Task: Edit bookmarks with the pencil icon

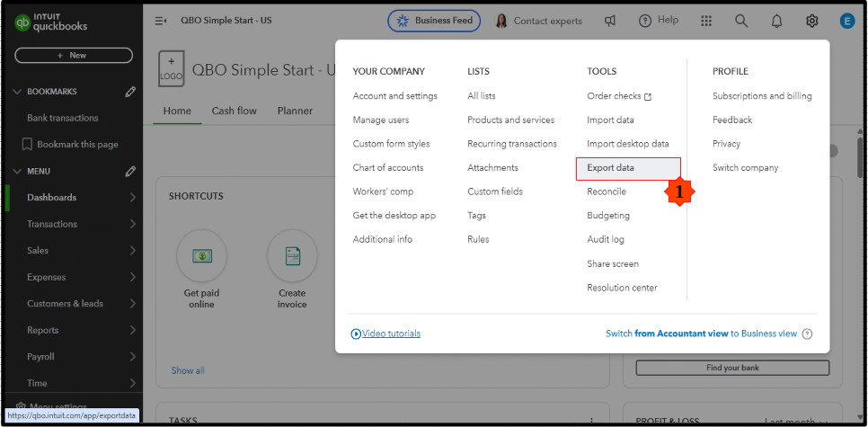Action: (130, 92)
